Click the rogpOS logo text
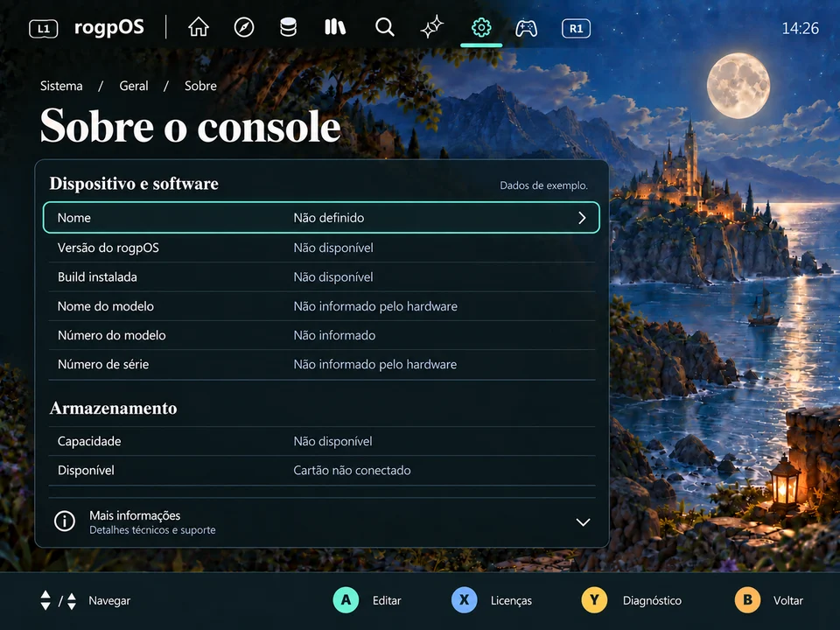This screenshot has height=630, width=840. (109, 27)
